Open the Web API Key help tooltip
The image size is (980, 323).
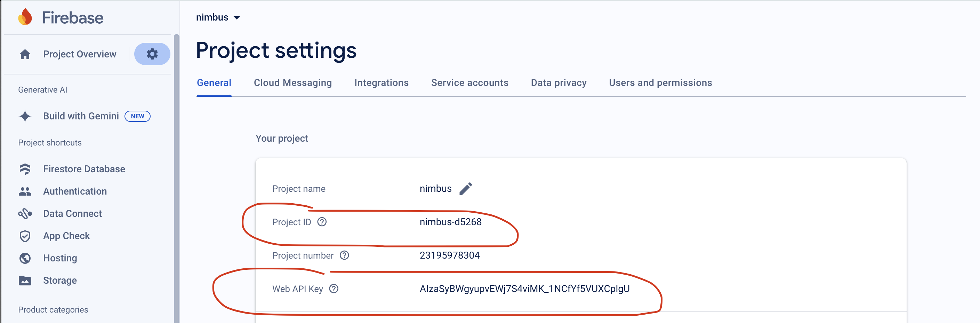pos(334,289)
